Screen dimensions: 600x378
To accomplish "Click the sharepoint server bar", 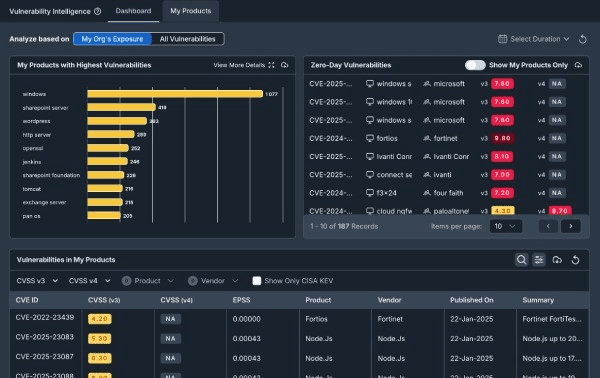I will [121, 108].
